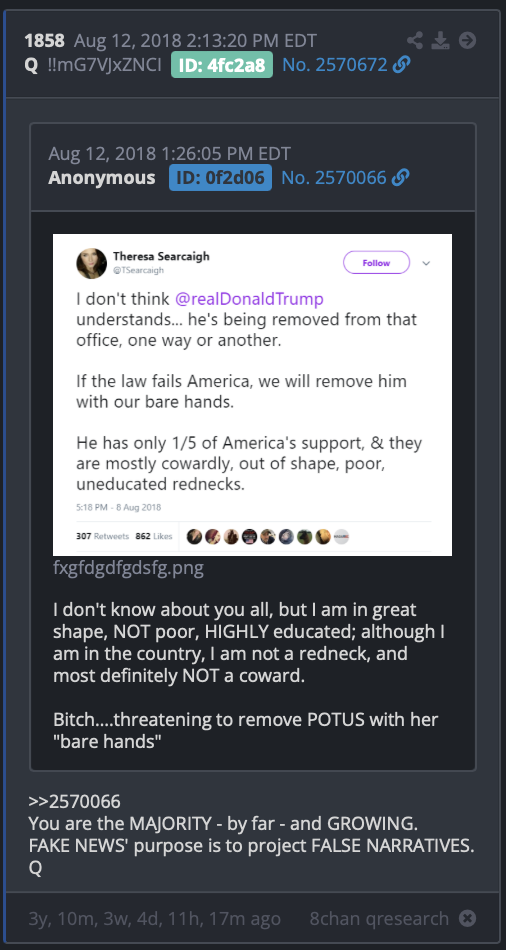Click the share icon in post header

point(415,41)
